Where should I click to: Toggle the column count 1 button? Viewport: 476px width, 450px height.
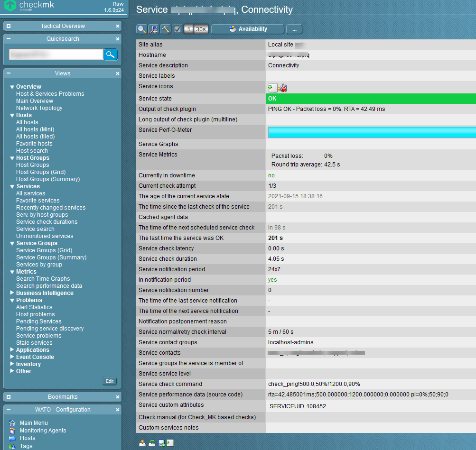point(188,29)
